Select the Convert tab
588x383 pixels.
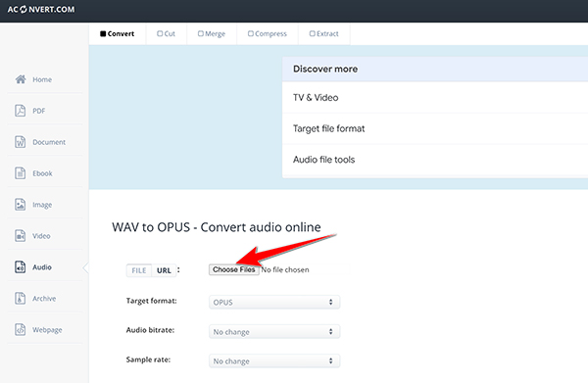pos(118,33)
